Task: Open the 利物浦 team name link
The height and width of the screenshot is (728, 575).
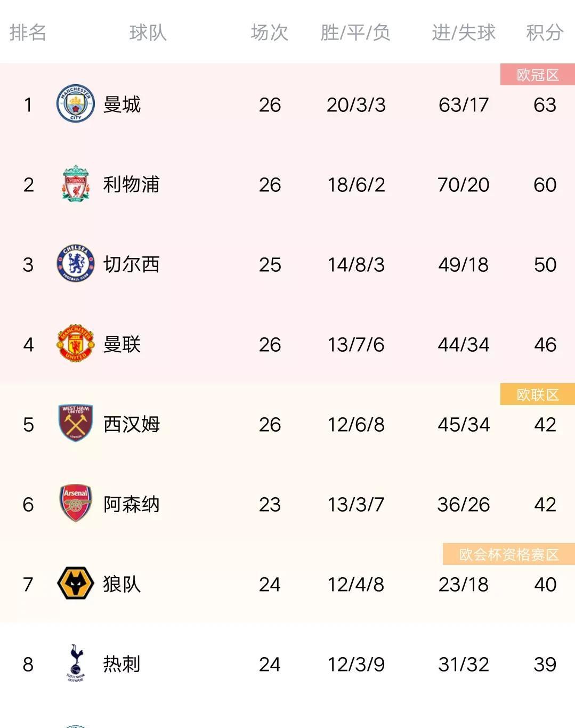Action: (132, 184)
